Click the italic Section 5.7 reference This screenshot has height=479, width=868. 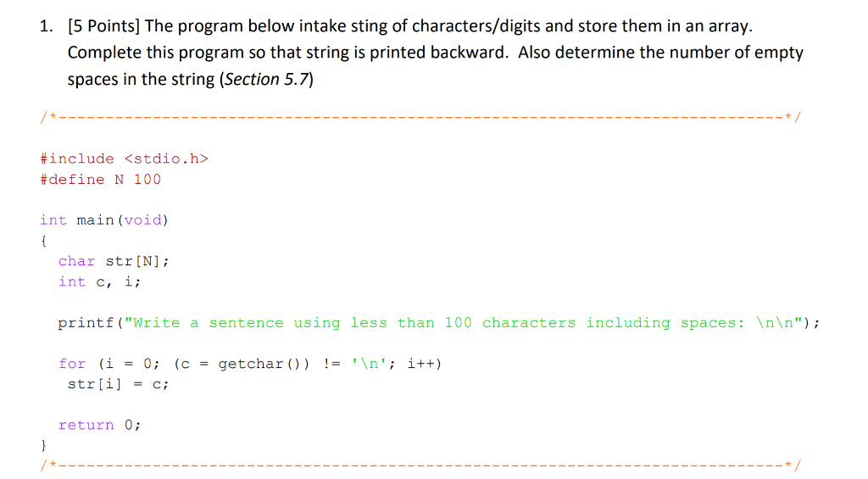point(266,79)
